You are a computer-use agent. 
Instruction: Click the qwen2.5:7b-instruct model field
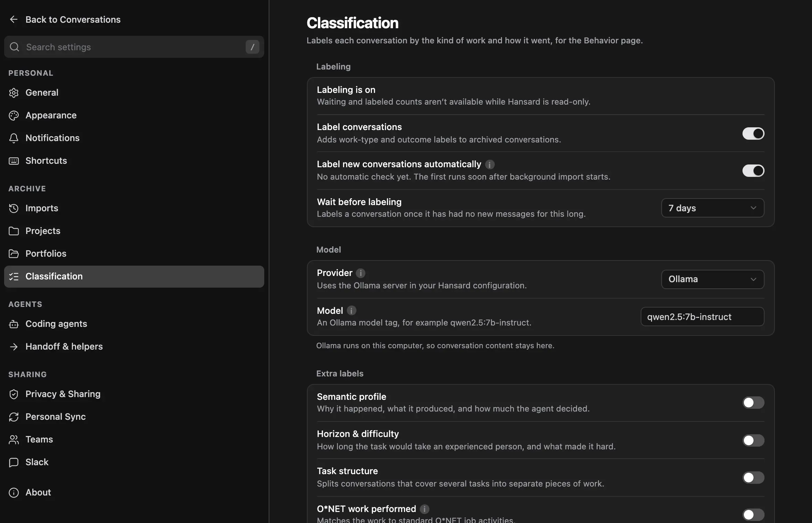(x=702, y=317)
